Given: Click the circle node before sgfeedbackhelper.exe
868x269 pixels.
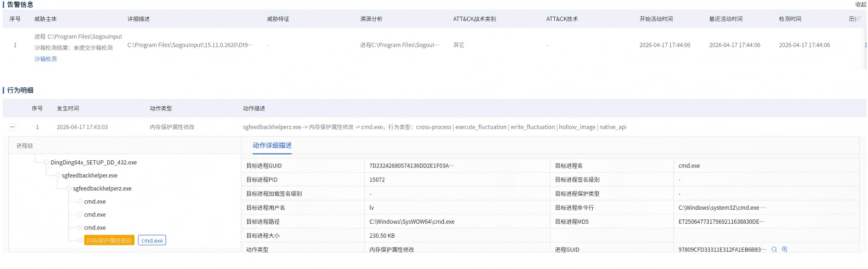Looking at the screenshot, I should click(x=58, y=175).
